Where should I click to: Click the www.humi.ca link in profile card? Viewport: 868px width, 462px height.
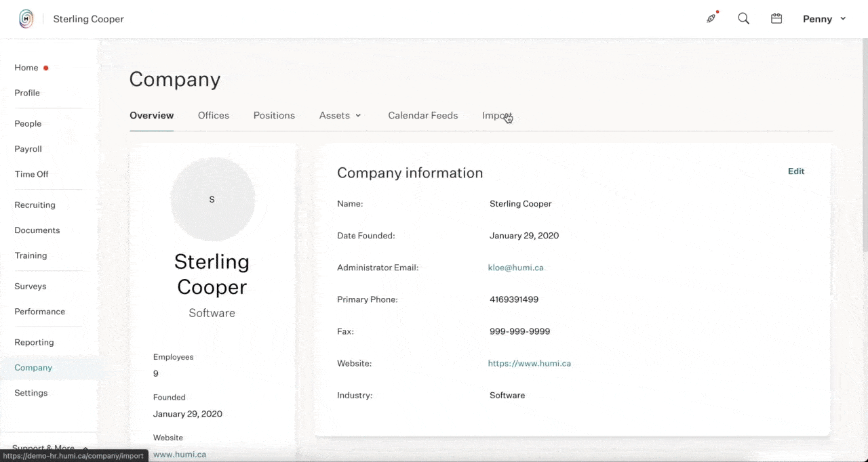(x=180, y=455)
